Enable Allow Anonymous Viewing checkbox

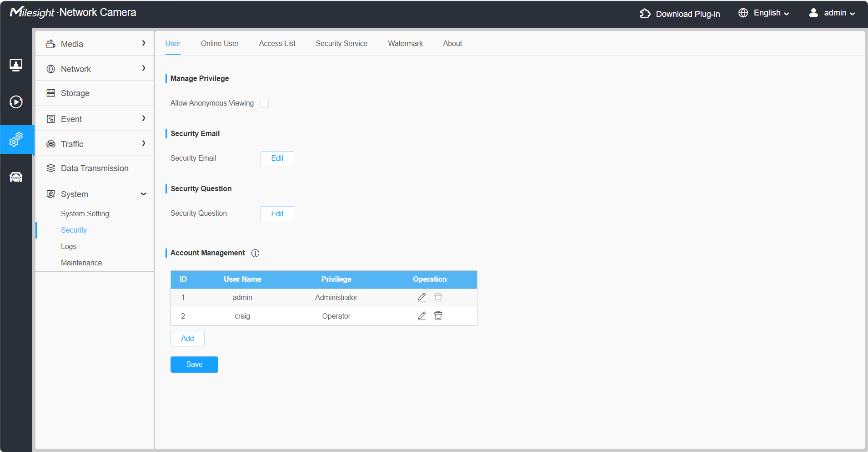(265, 104)
